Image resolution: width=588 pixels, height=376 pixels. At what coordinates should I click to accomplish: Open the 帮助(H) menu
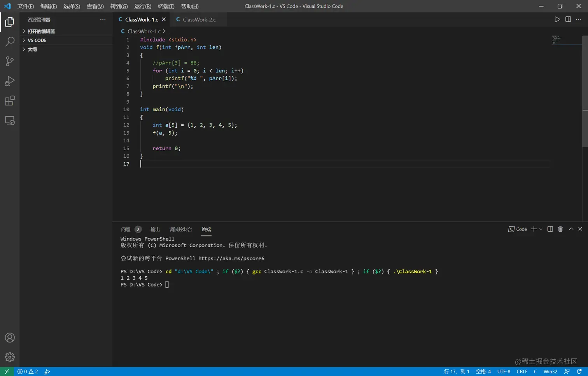[x=190, y=6]
